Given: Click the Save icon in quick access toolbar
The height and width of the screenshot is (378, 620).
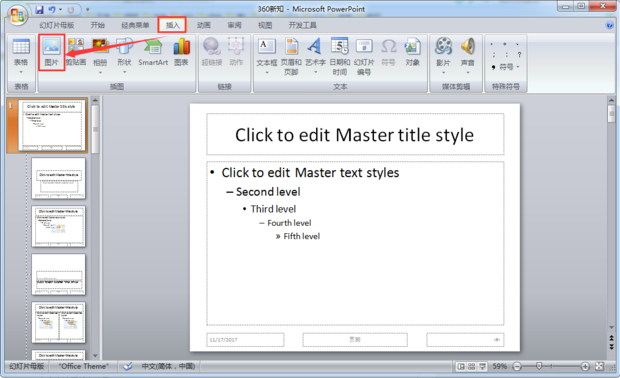Looking at the screenshot, I should [39, 9].
